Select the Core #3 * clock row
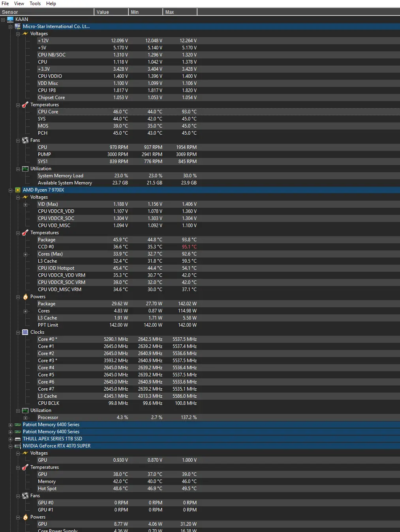Screen dimensions: 400x532 coord(218,361)
